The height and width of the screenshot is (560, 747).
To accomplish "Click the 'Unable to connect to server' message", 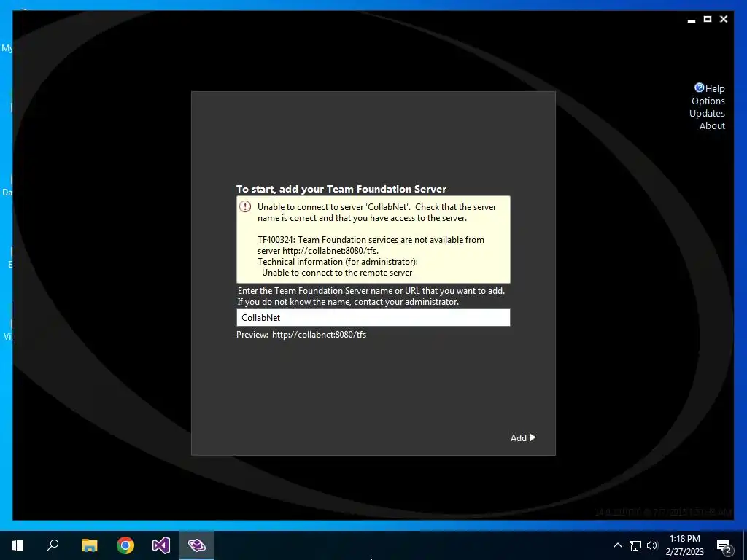I will (x=377, y=212).
